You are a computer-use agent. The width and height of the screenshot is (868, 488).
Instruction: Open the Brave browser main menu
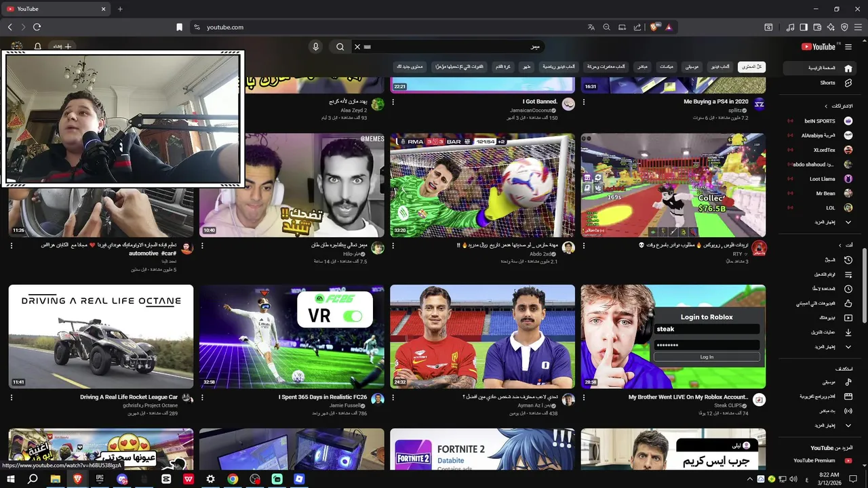click(x=859, y=27)
